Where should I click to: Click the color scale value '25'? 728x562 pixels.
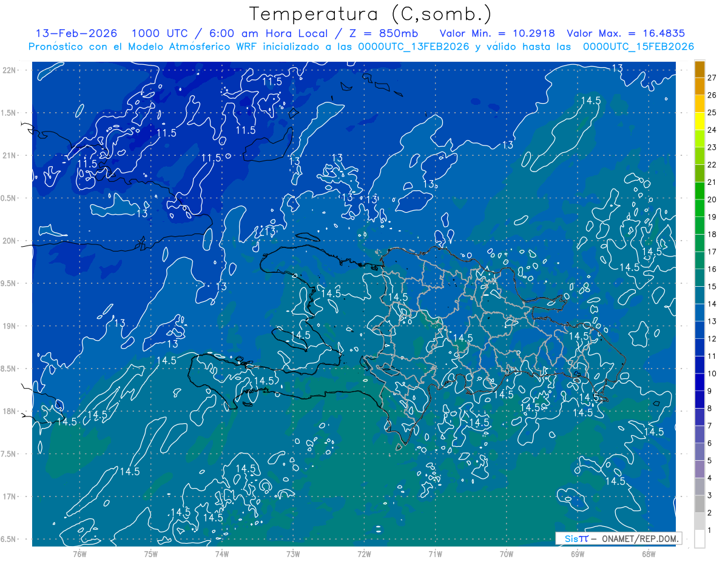pyautogui.click(x=712, y=113)
